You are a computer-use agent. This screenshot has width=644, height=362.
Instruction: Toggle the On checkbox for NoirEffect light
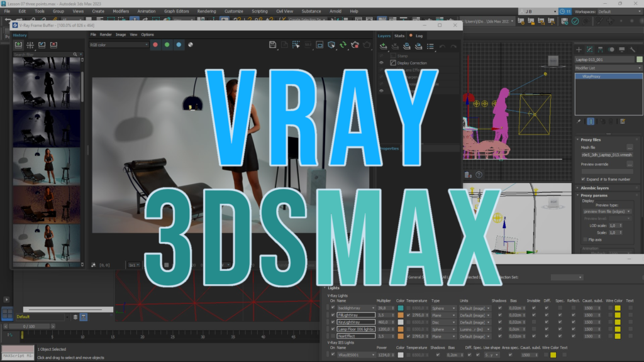(333, 336)
